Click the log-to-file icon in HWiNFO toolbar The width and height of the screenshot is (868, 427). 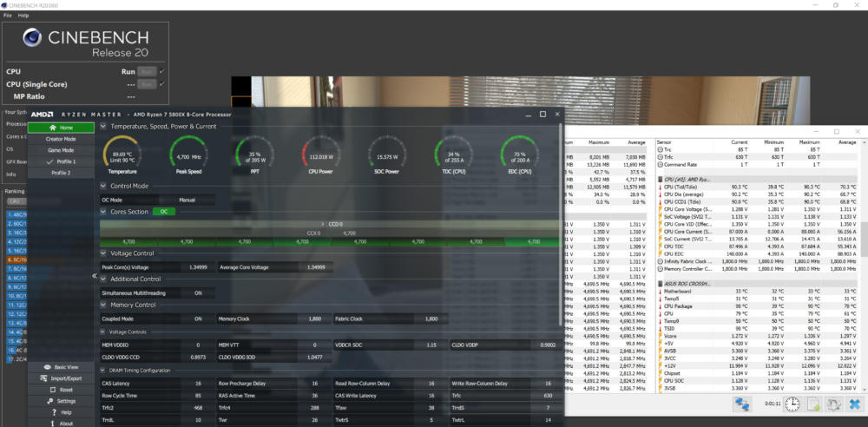(813, 404)
